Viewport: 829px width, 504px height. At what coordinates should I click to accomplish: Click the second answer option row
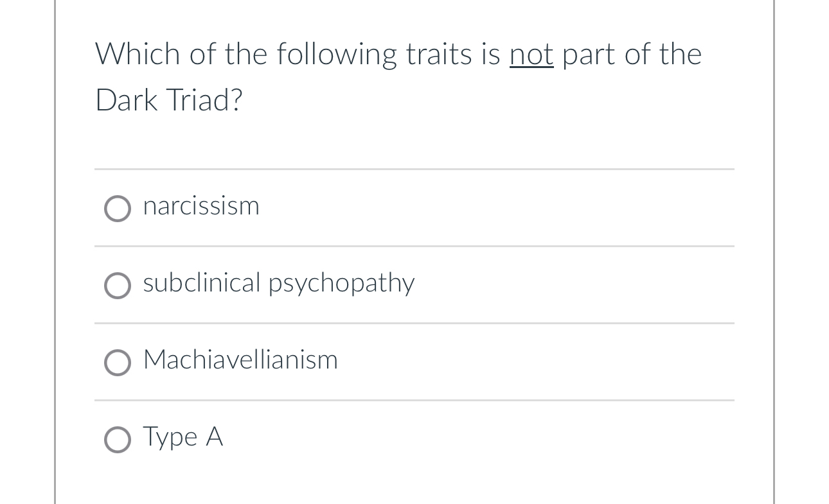415,284
